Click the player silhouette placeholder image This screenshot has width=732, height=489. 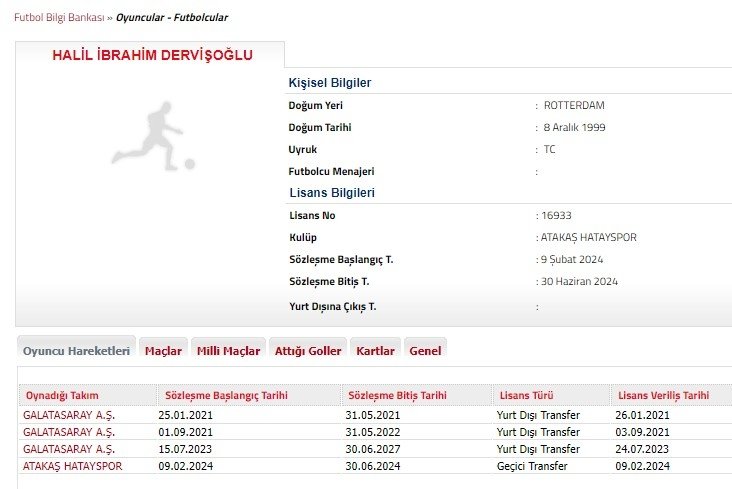pyautogui.click(x=152, y=138)
